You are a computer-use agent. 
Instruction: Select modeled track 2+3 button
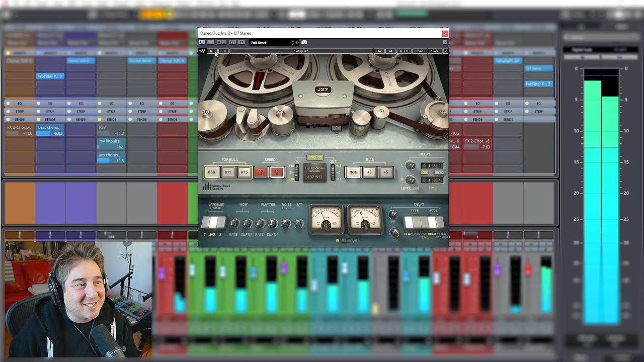[x=213, y=222]
